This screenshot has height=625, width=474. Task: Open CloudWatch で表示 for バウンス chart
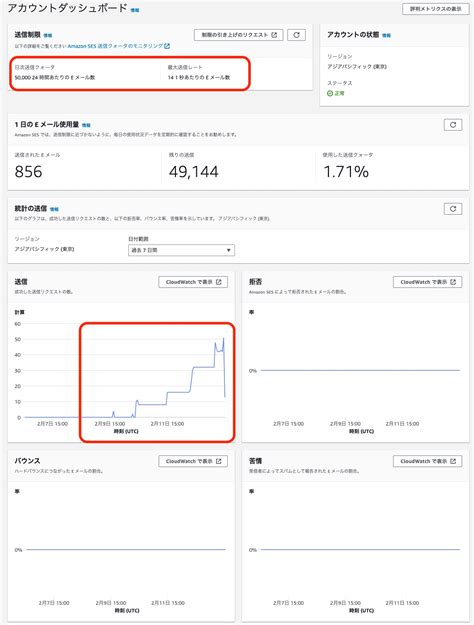(x=193, y=461)
